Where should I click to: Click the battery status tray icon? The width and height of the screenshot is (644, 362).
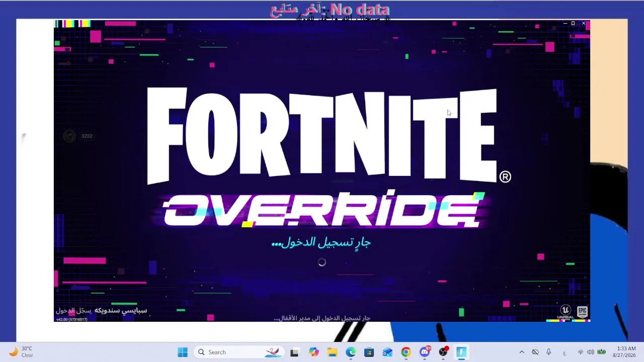click(601, 352)
